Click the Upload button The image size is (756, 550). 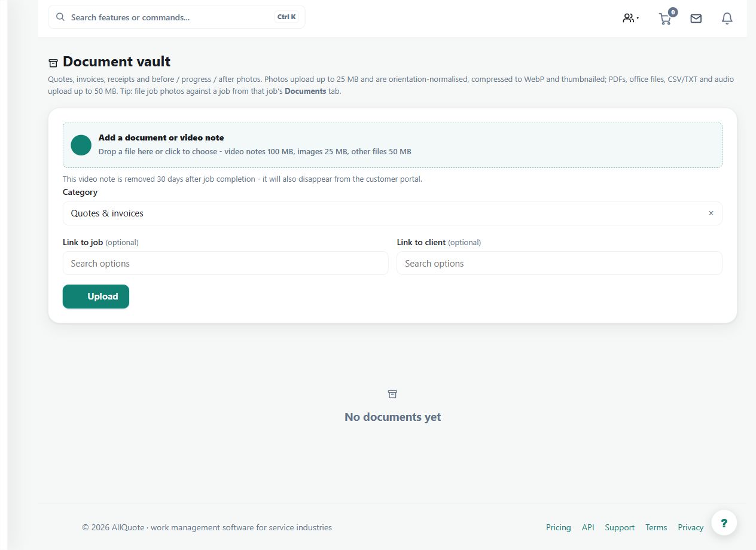(96, 297)
